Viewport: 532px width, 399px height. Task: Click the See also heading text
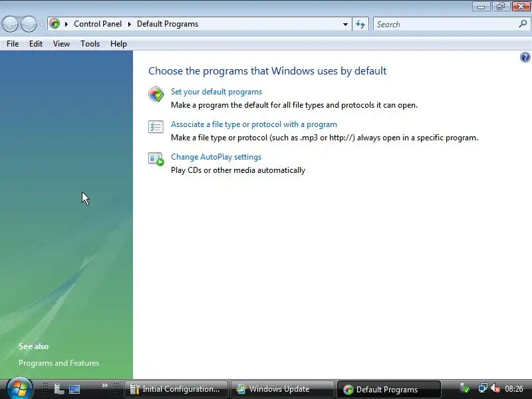pos(34,346)
